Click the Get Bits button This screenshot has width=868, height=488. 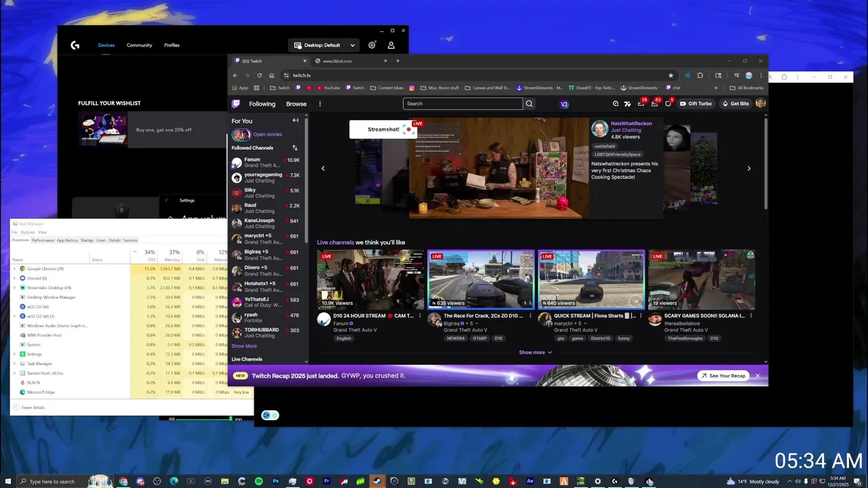point(736,104)
